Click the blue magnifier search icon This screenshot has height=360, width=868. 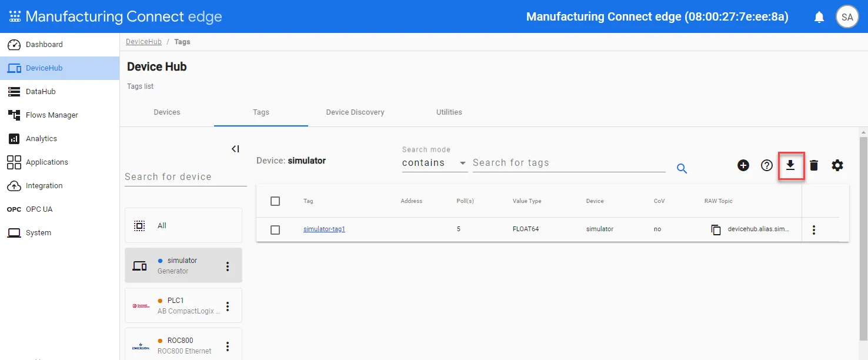tap(682, 169)
